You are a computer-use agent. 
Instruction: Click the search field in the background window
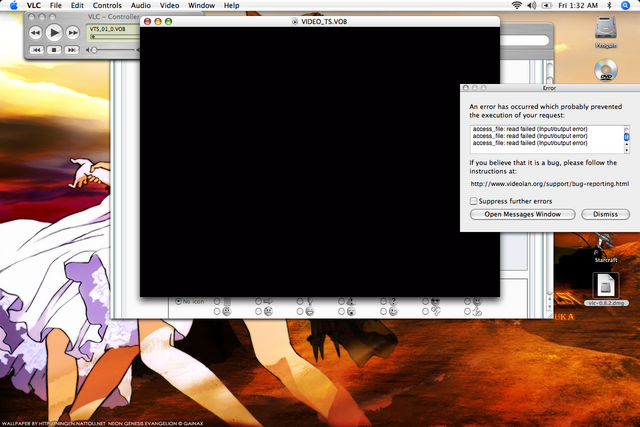tap(524, 40)
